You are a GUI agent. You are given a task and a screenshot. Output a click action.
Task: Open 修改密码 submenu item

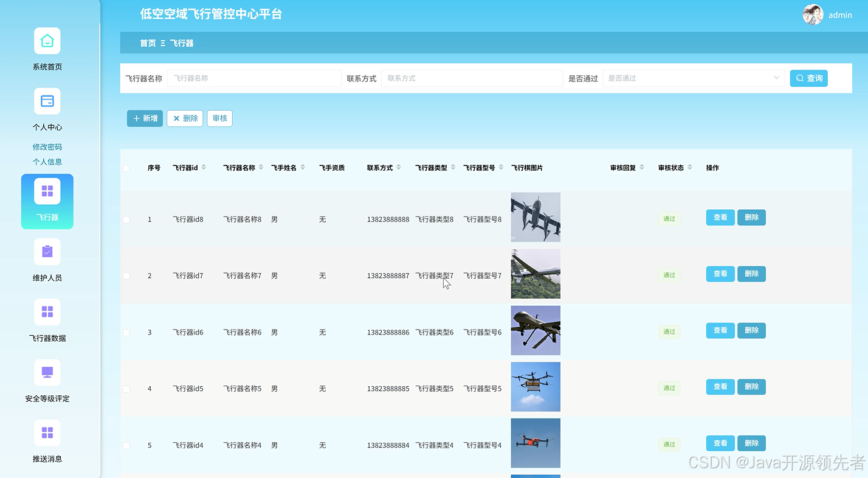coord(47,147)
